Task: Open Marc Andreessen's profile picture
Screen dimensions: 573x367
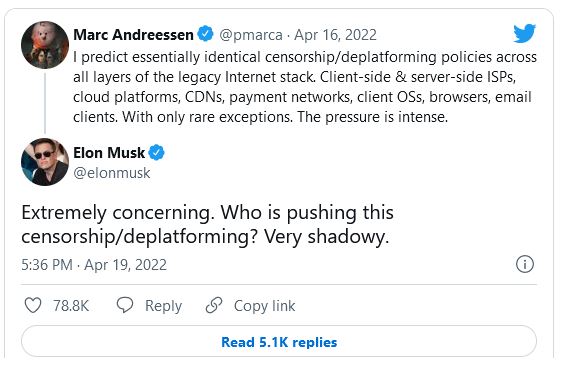Action: [45, 45]
